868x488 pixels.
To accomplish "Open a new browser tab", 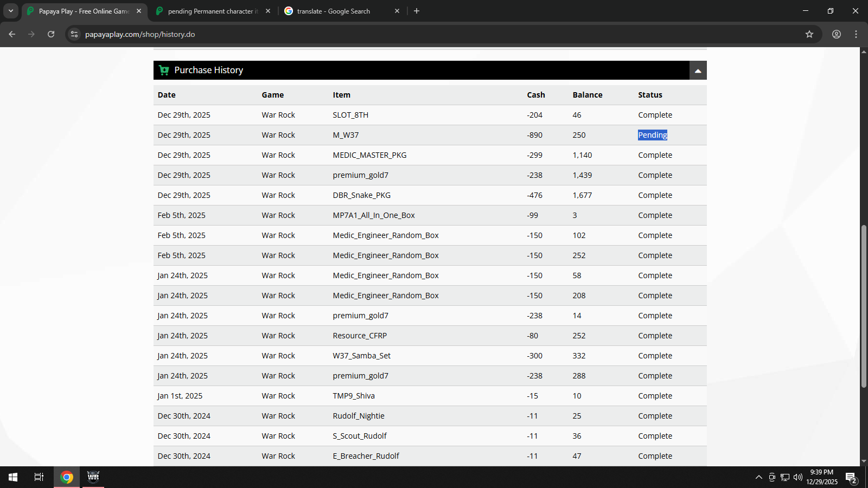I will [417, 11].
